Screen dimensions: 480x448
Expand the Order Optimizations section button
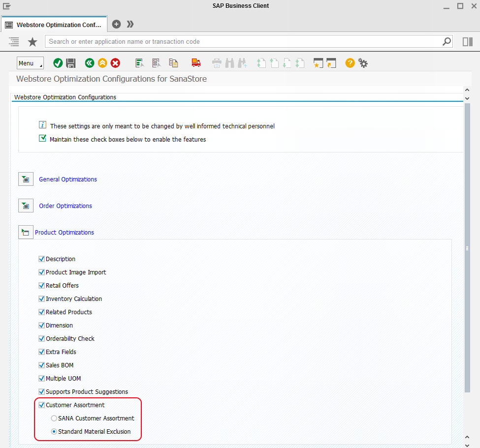click(26, 206)
